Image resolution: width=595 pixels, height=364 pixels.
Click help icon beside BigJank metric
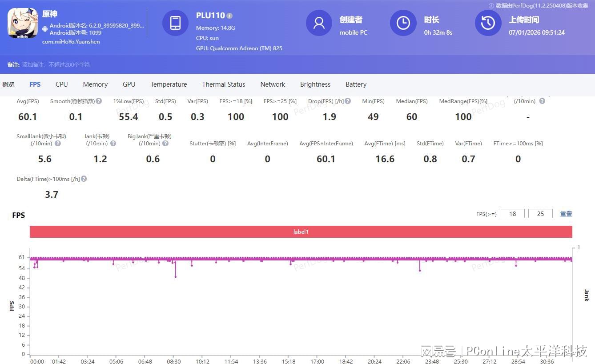click(x=165, y=144)
